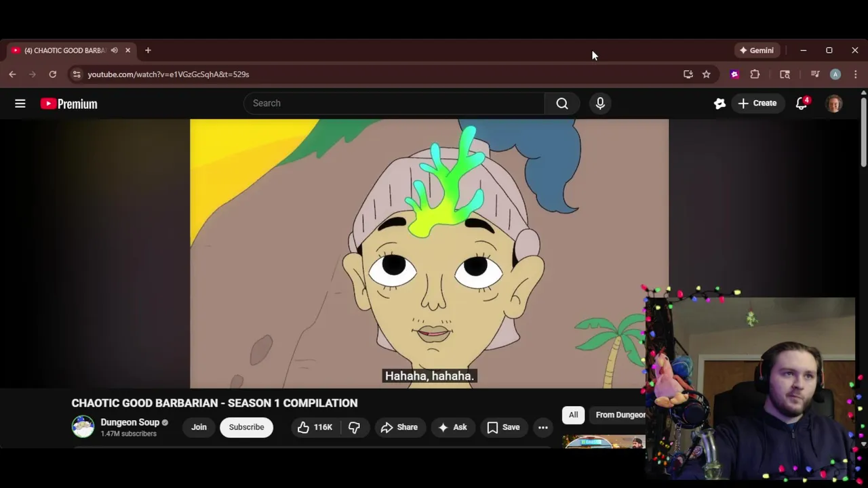Subscribe to Dungeon Soup

(x=246, y=427)
